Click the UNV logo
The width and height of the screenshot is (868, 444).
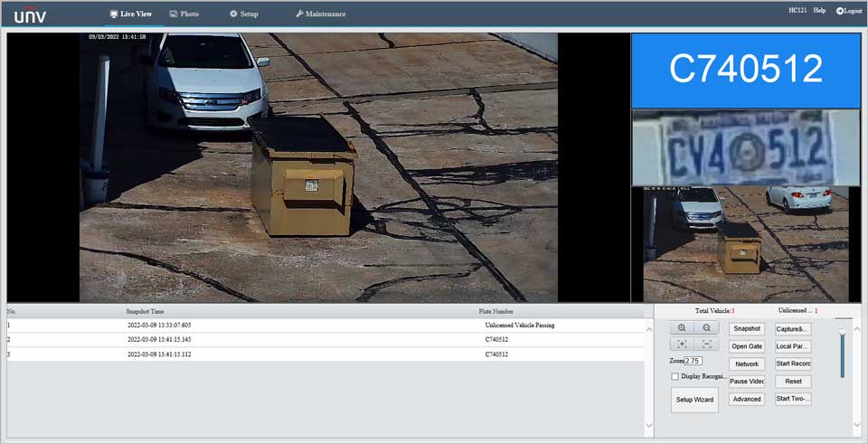(30, 14)
